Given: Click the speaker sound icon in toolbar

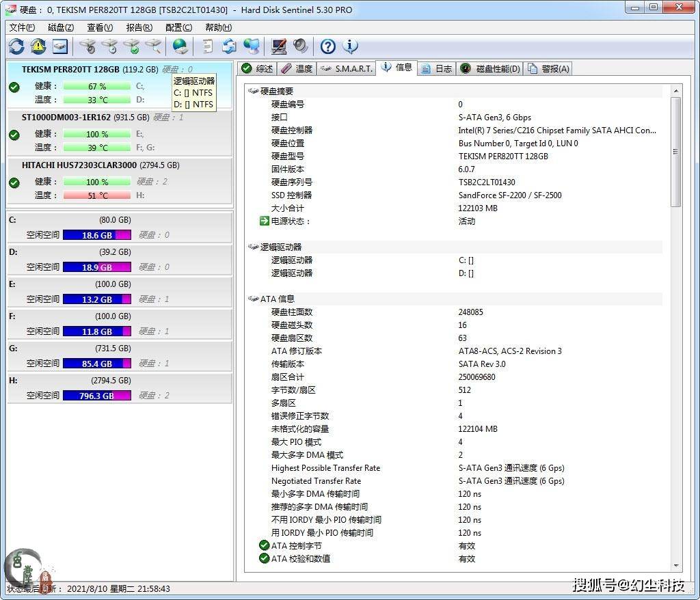Looking at the screenshot, I should pyautogui.click(x=300, y=46).
